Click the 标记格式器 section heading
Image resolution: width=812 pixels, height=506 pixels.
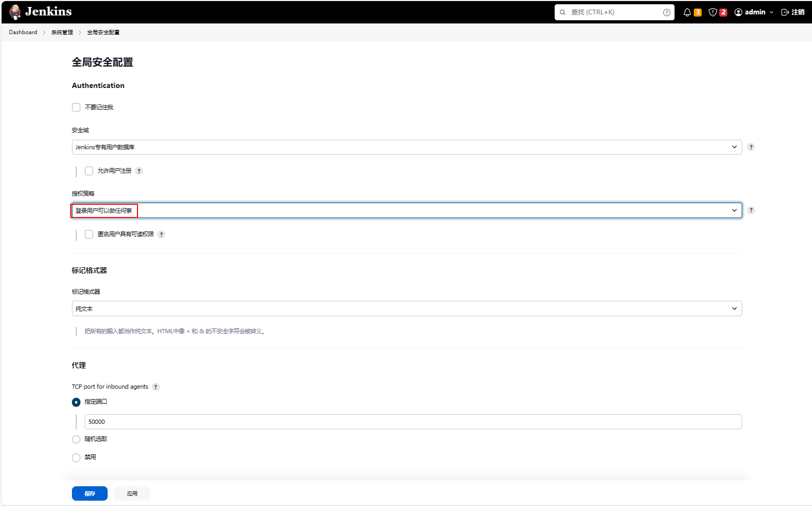(x=90, y=270)
